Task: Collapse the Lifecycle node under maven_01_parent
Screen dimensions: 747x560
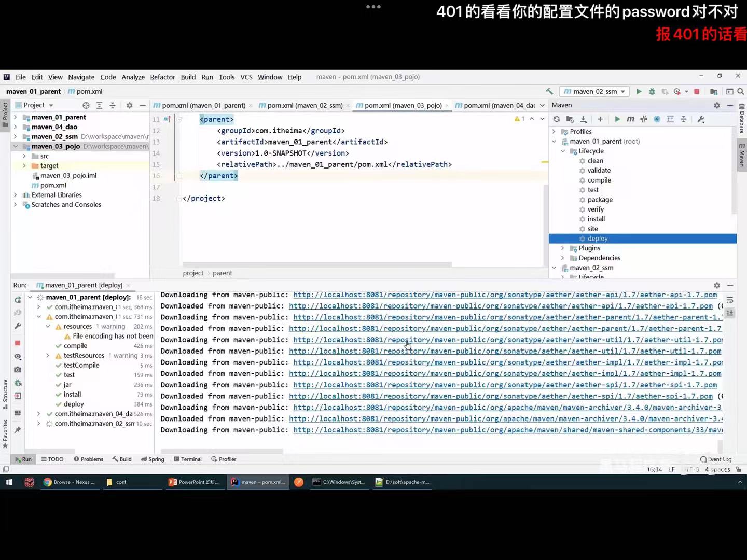Action: click(563, 151)
